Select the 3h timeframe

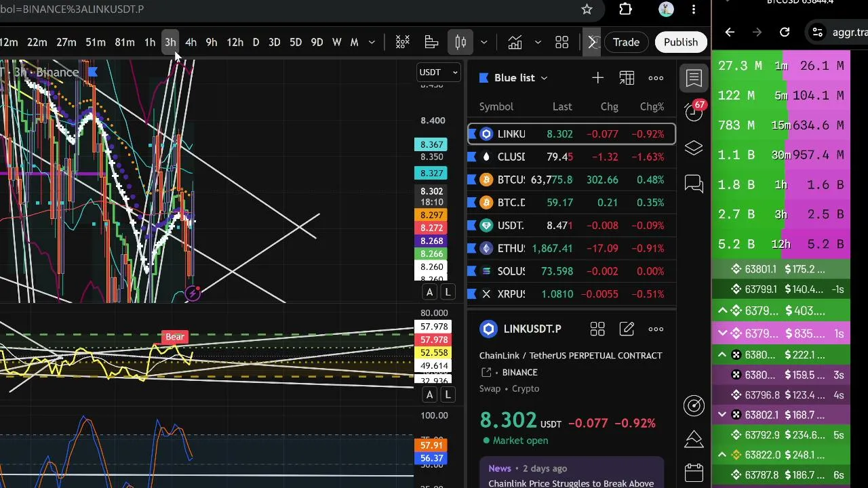pyautogui.click(x=170, y=43)
